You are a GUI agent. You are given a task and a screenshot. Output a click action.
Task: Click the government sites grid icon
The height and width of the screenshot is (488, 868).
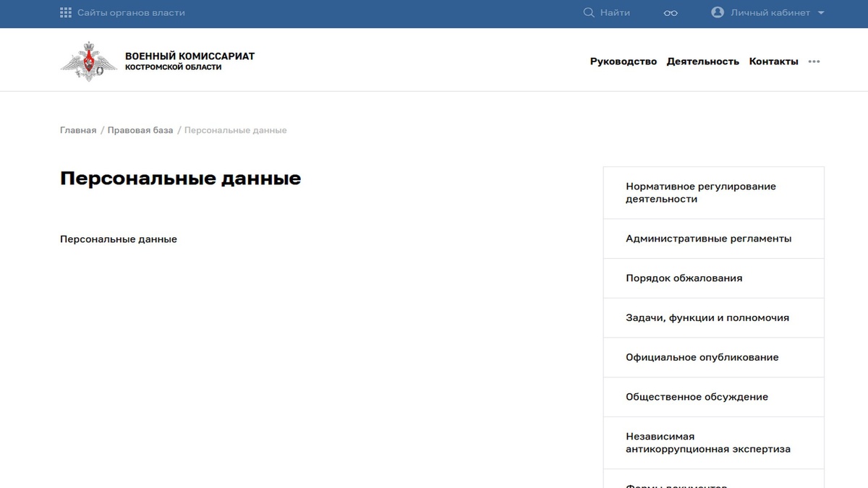65,12
